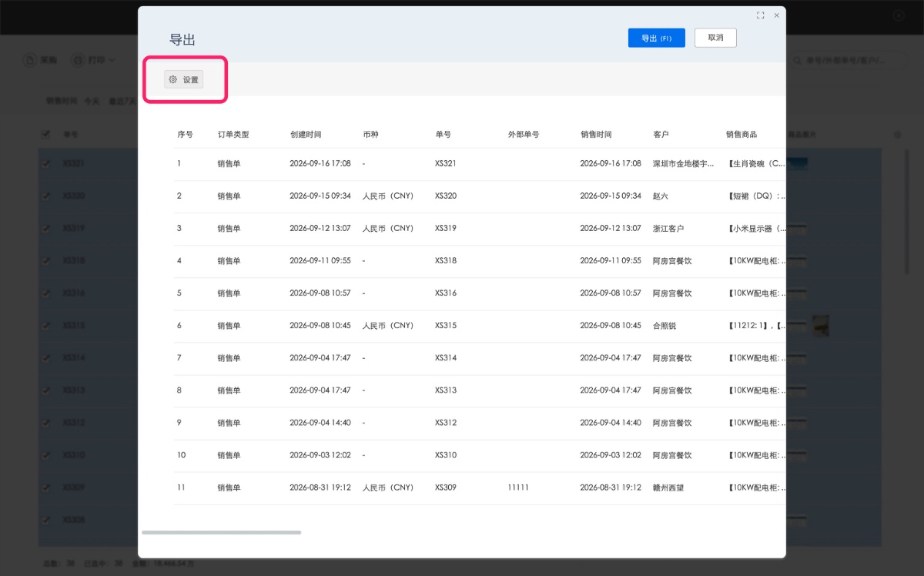The image size is (924, 576).
Task: Click the 销售时间 column header
Action: pos(596,134)
